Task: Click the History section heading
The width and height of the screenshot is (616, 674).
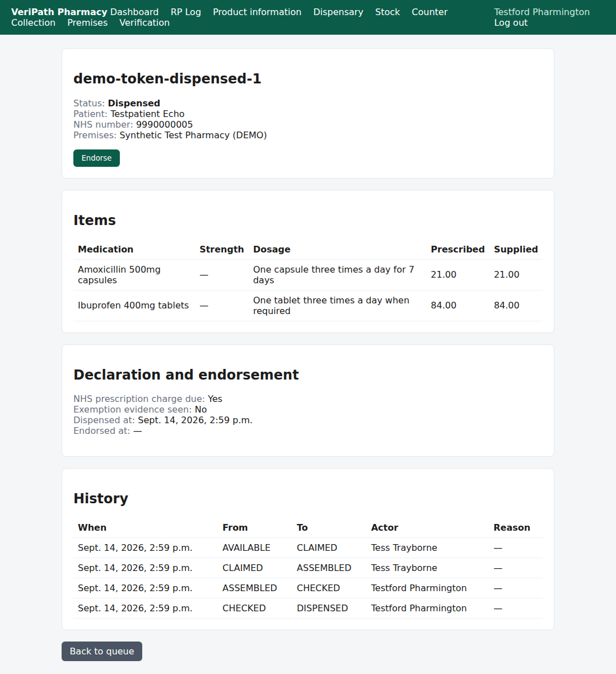Action: coord(101,498)
